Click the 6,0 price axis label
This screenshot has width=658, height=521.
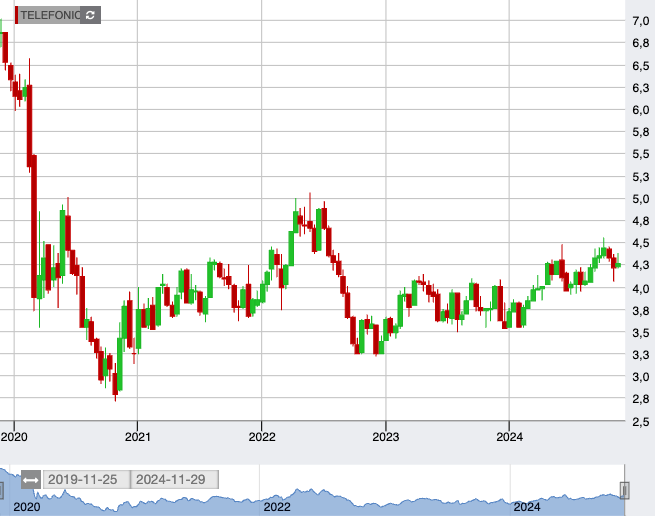641,110
